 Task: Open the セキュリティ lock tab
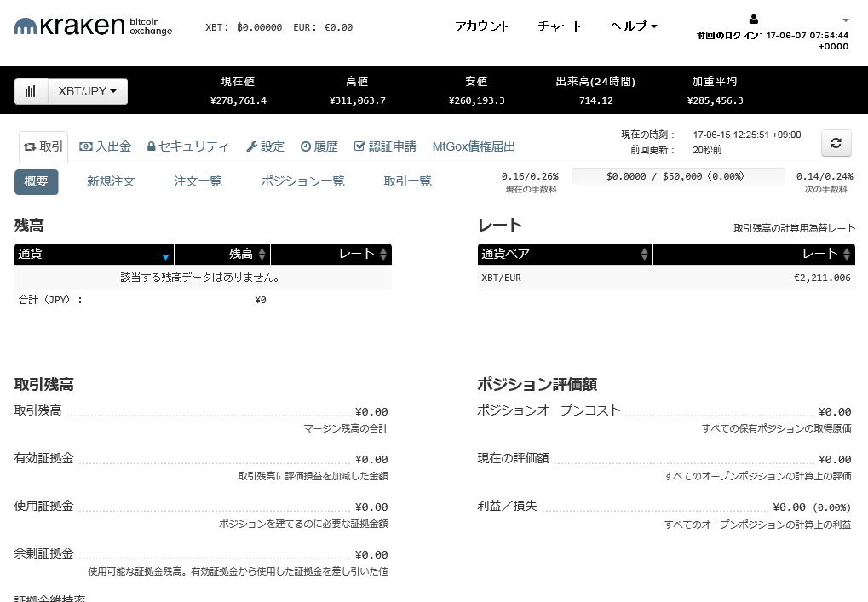(x=188, y=146)
